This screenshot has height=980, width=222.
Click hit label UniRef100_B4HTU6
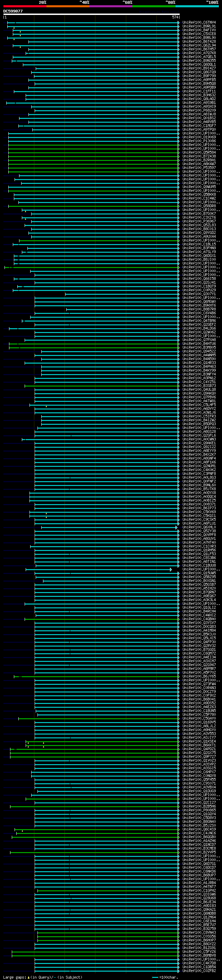coord(199,344)
